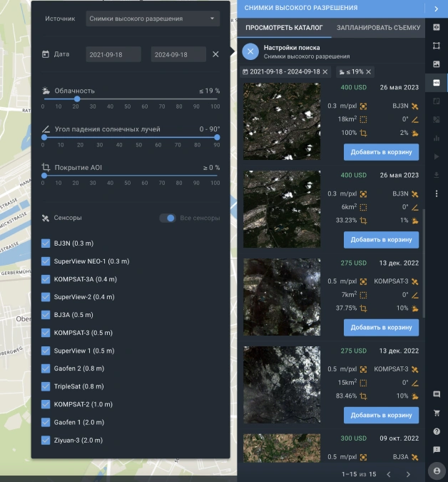This screenshot has width=448, height=482.
Task: Open thumbnail of 09 окт. 2022 image
Action: [282, 448]
